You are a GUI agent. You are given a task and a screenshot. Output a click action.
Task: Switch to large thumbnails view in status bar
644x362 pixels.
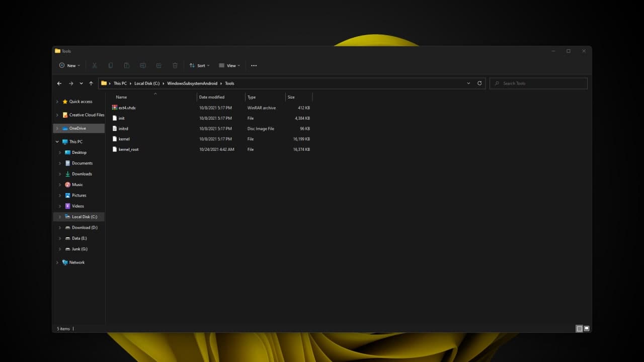(586, 328)
